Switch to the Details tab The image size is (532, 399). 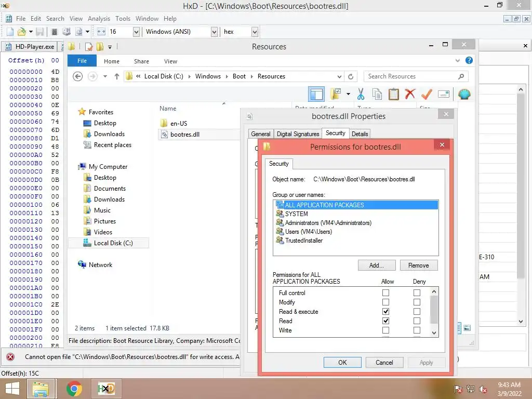click(360, 134)
